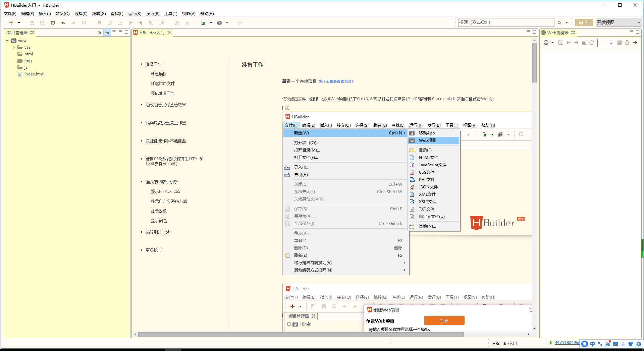Open dropdown next to Run in browser icon
Image resolution: width=644 pixels, height=351 pixels.
[211, 23]
